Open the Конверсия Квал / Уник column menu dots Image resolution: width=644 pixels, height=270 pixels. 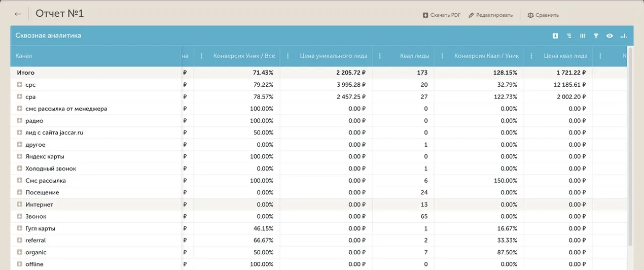pos(442,56)
